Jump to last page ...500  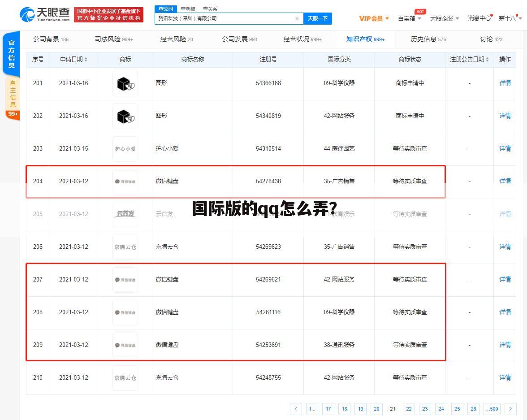point(492,409)
